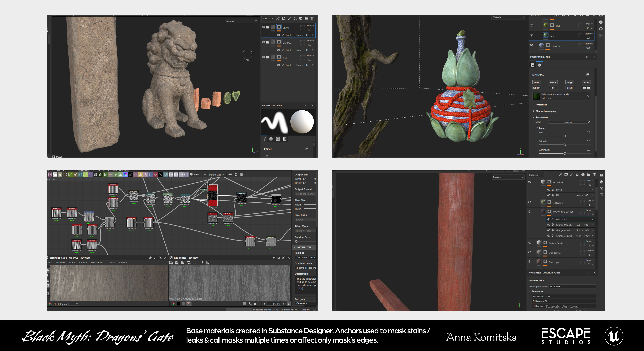The width and height of the screenshot is (644, 351).
Task: Select the Material tab in Properties - Paint
Action: click(285, 139)
